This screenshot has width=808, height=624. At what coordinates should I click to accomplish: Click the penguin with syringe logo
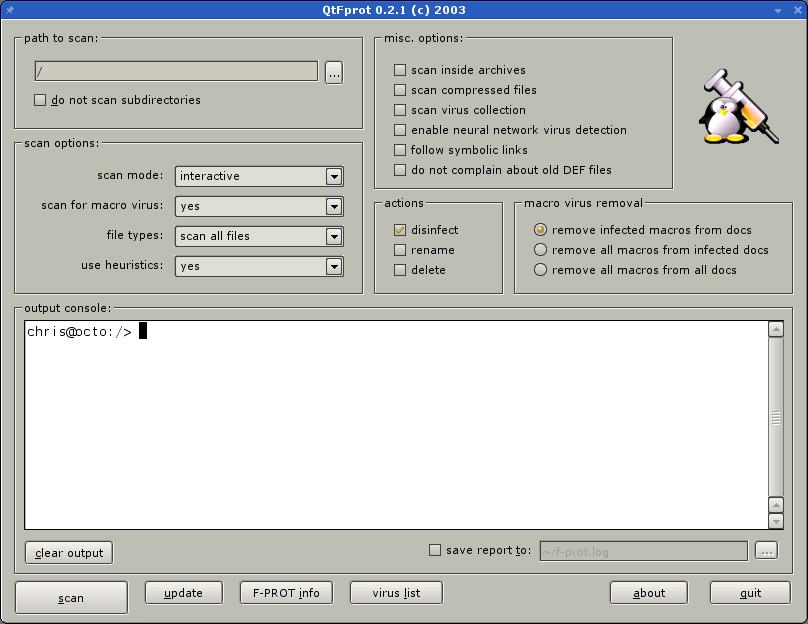(738, 107)
